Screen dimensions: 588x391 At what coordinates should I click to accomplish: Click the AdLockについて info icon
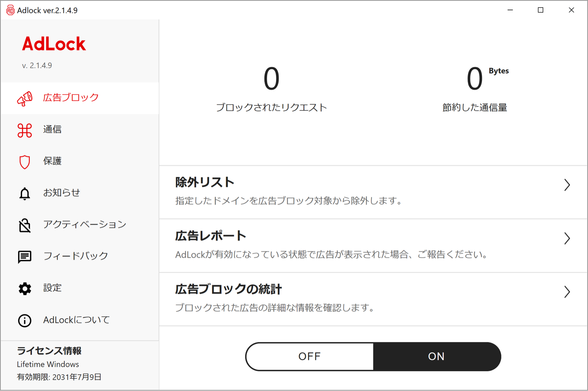25,320
